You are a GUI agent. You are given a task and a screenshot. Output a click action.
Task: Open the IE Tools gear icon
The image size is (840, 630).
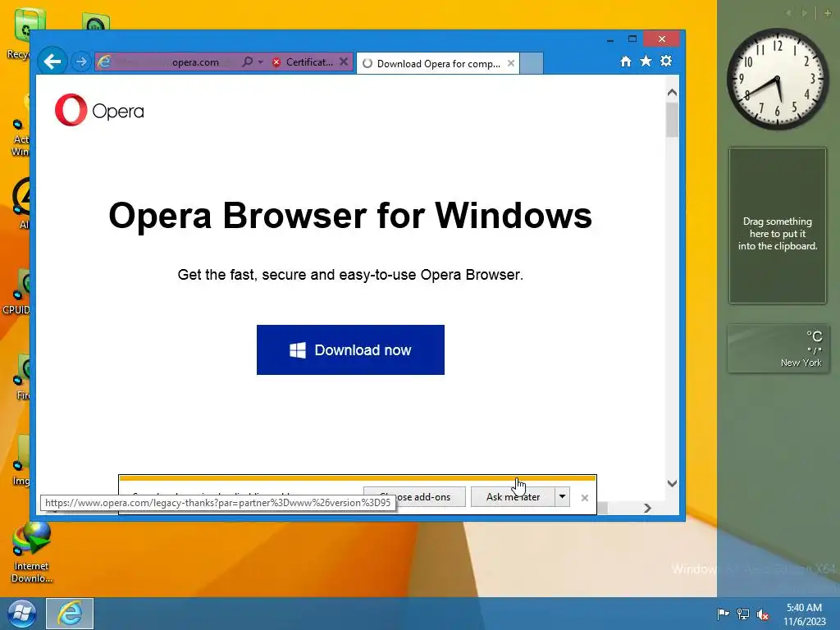coord(666,61)
